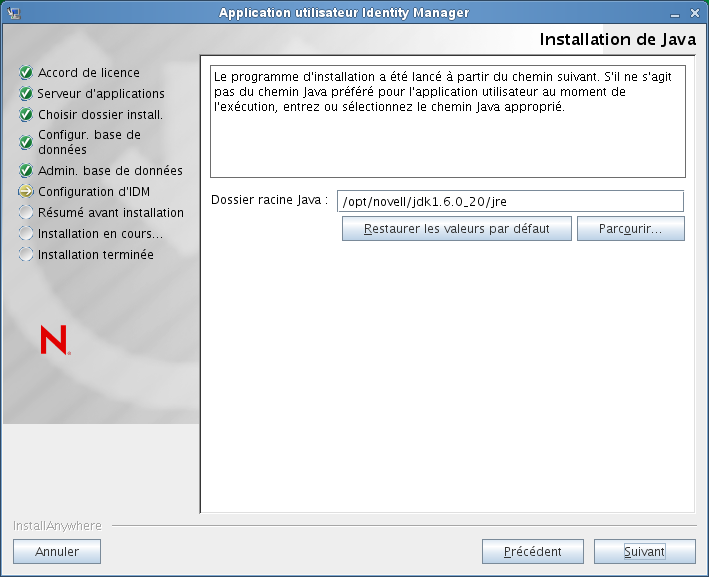Screen dimensions: 709x577
Task: Click the green check next to Accord de licence
Action: pos(26,72)
